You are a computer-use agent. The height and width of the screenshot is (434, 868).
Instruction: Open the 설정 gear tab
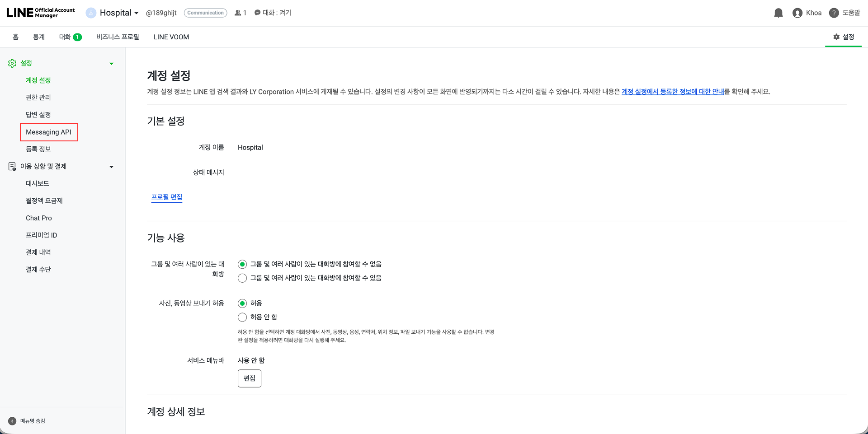[843, 37]
